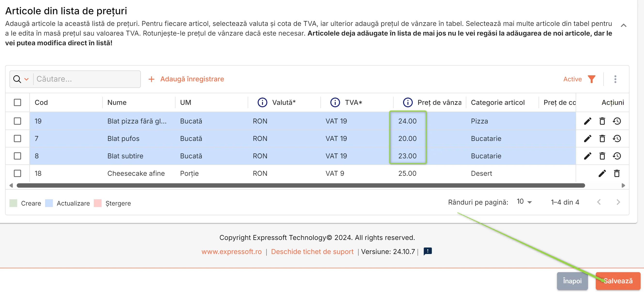Tick the checkbox for Cheesecake afine
The height and width of the screenshot is (292, 644).
pos(17,173)
